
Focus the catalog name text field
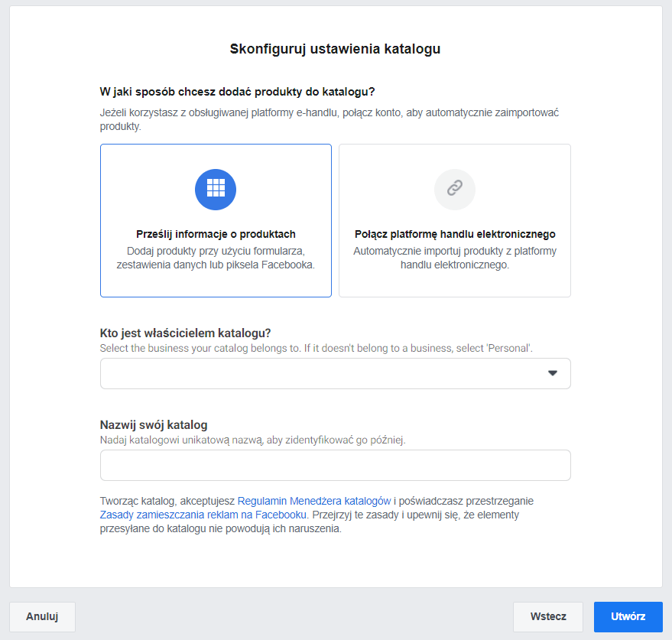pyautogui.click(x=335, y=465)
